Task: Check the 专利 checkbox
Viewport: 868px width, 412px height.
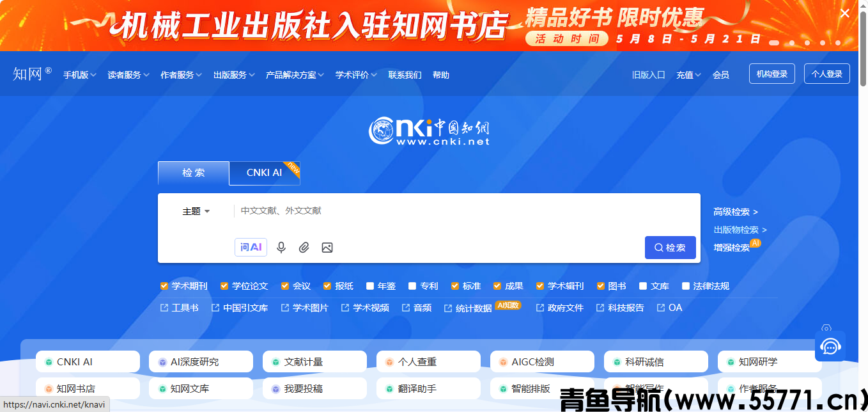Action: point(412,286)
